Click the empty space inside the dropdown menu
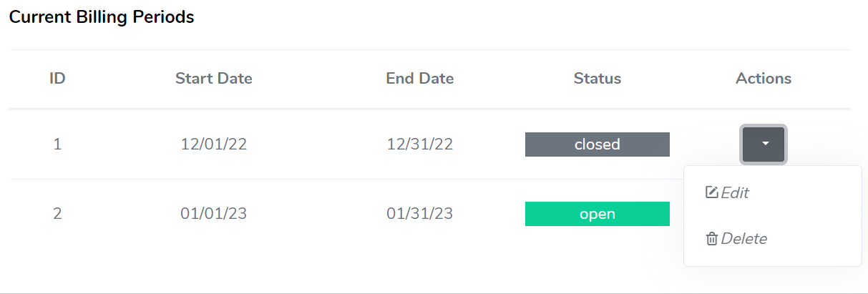 [x=816, y=215]
